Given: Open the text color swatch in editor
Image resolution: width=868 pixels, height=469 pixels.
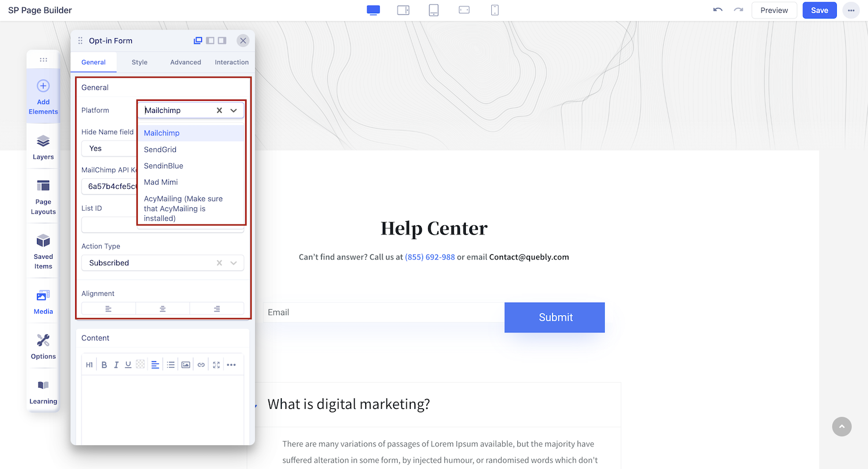Looking at the screenshot, I should (141, 364).
